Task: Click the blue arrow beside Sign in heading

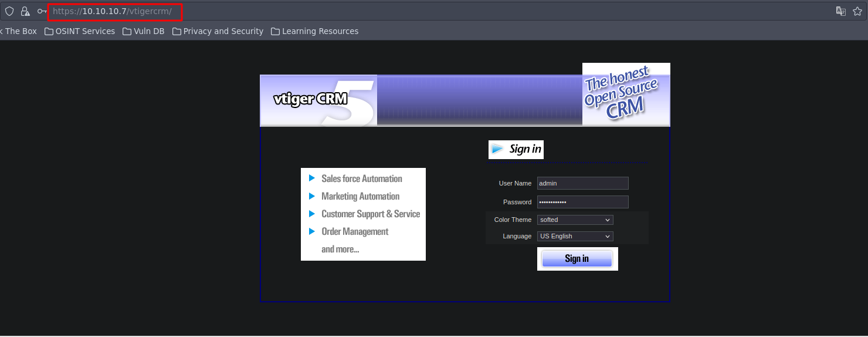Action: 497,149
